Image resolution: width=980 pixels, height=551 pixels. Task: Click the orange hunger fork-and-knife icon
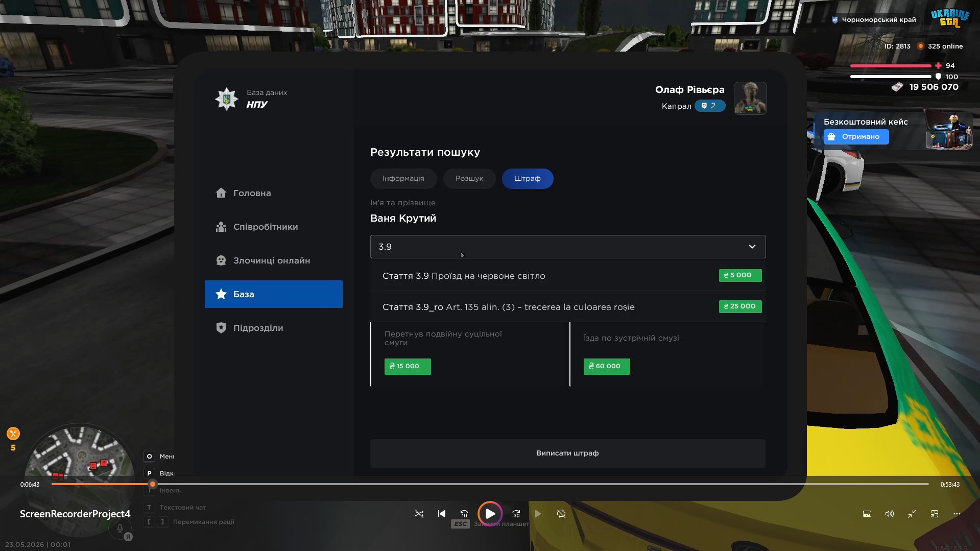pyautogui.click(x=13, y=434)
